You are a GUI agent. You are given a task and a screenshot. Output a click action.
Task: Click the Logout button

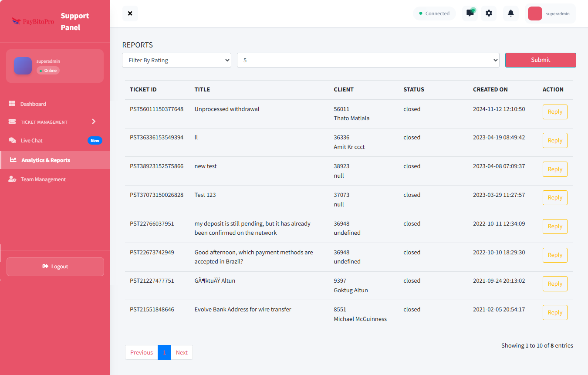[55, 267]
